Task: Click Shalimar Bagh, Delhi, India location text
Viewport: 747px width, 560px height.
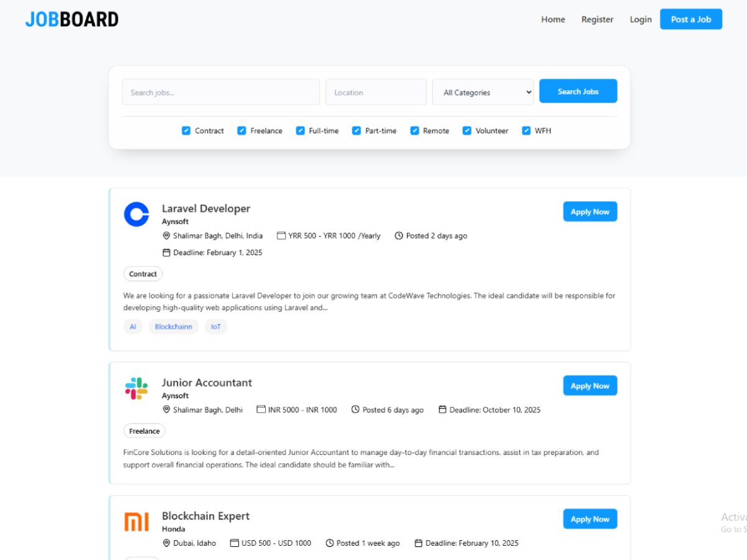Action: pos(218,236)
